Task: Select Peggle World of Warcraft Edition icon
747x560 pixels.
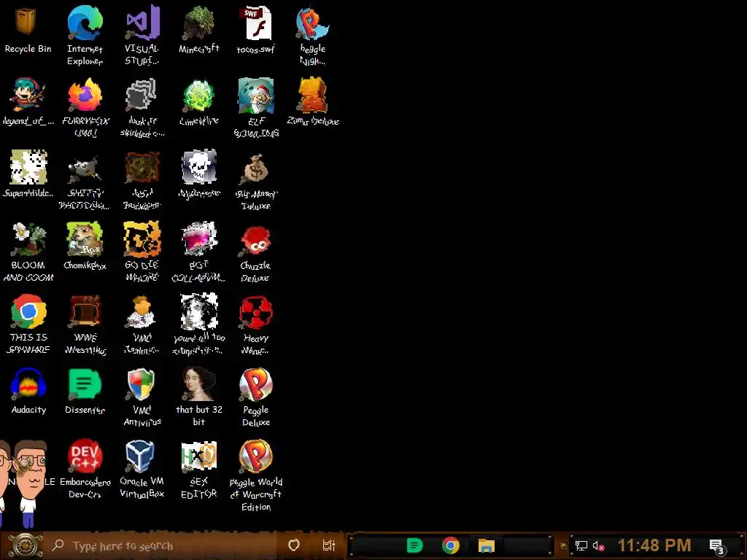Action: [256, 456]
